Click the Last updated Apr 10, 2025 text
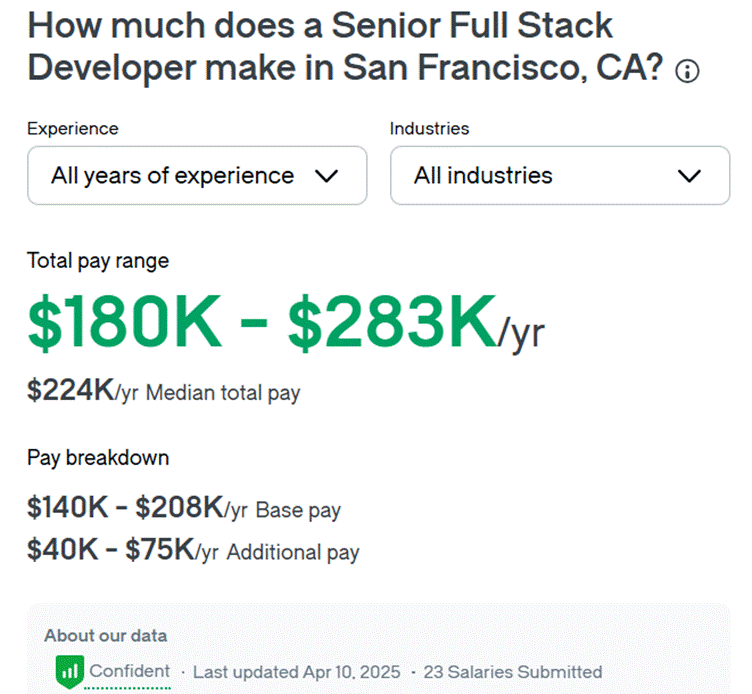The width and height of the screenshot is (752, 694). click(296, 671)
